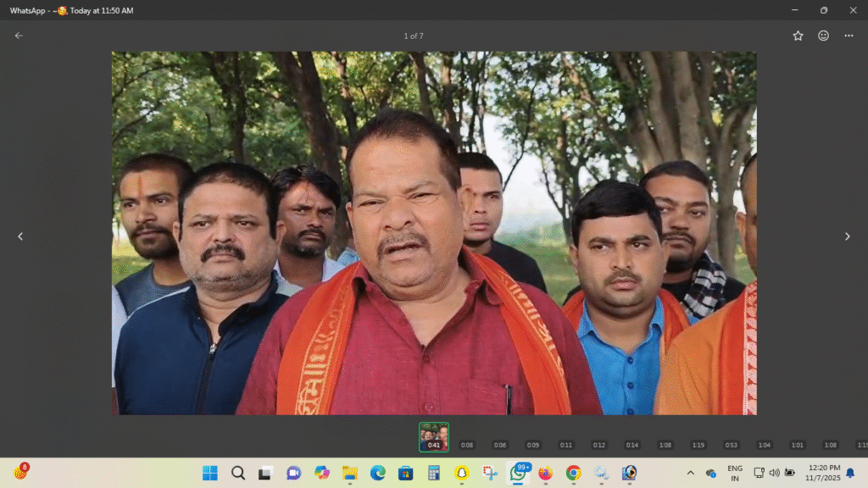Screen dimensions: 868x488
Task: Open the ENG IN language switcher
Action: coord(735,473)
